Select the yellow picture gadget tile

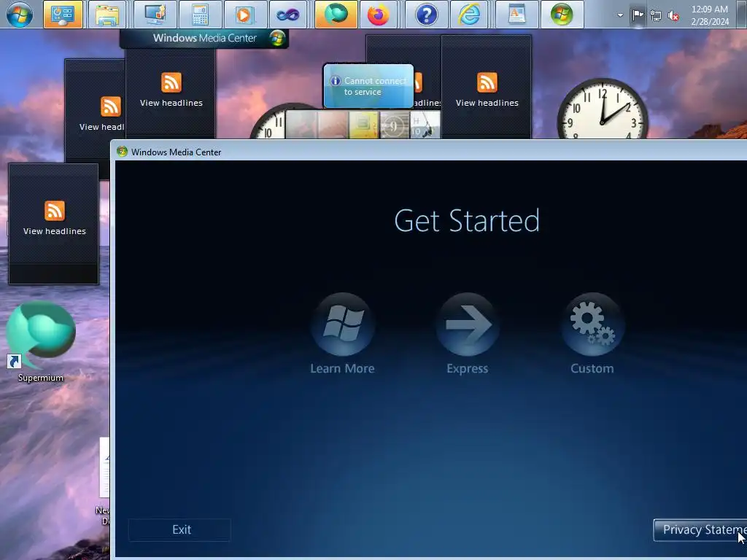click(x=363, y=125)
